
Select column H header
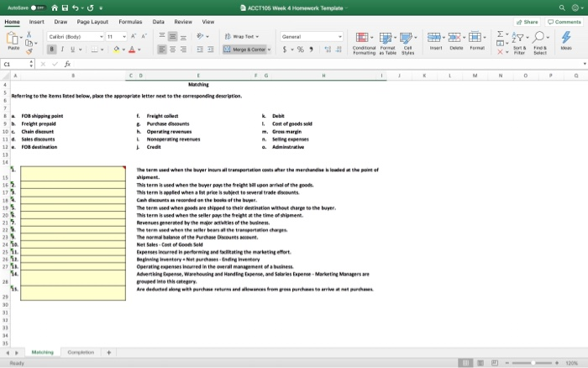(x=323, y=76)
